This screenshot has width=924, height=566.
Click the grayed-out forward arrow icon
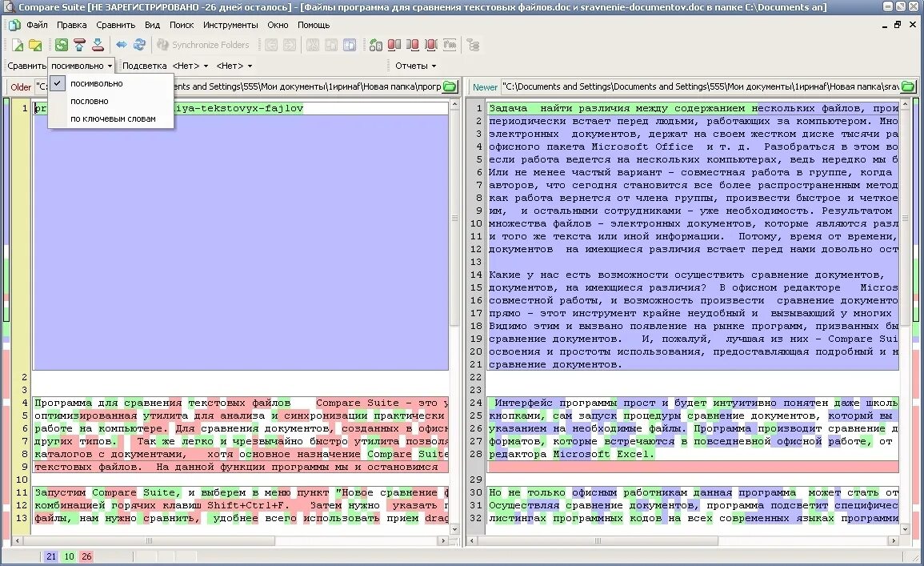290,45
